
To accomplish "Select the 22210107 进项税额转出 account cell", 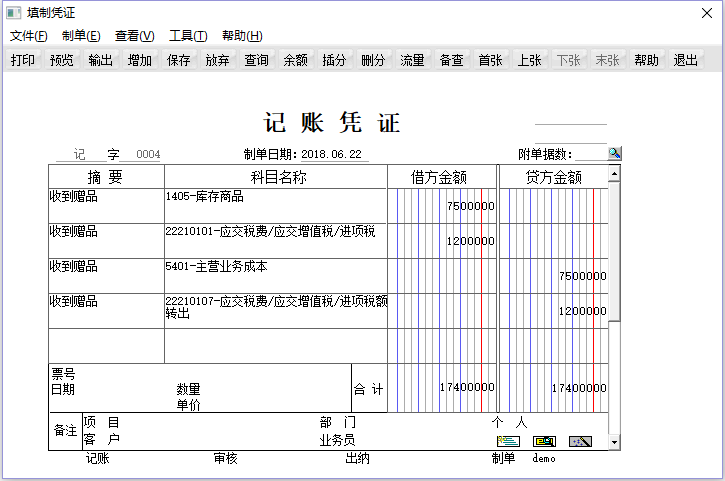I will coord(276,311).
